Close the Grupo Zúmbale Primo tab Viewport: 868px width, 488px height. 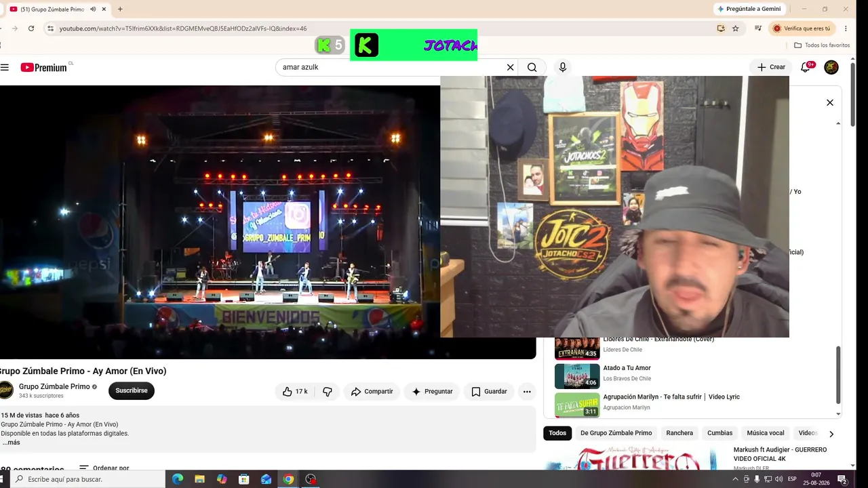tap(104, 9)
